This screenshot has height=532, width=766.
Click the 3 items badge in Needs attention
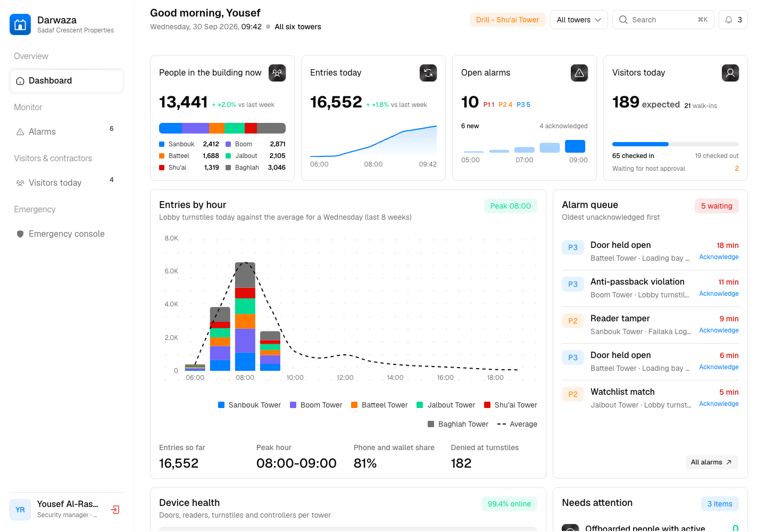point(720,504)
